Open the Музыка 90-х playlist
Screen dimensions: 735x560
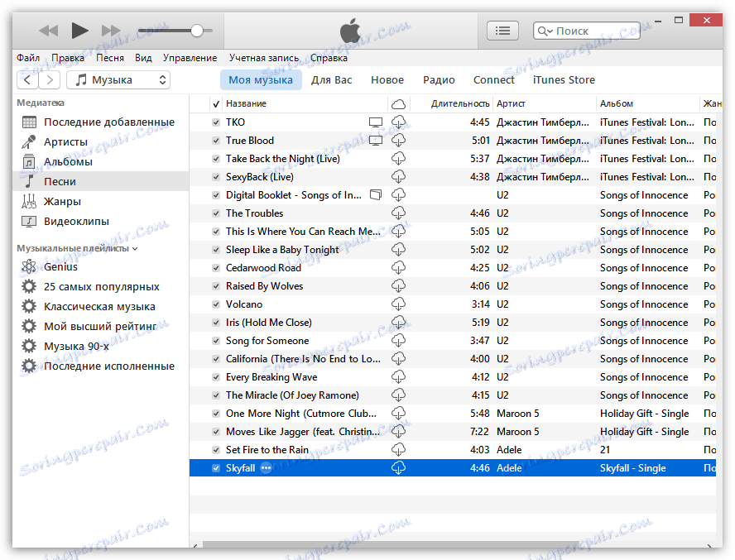[100, 347]
